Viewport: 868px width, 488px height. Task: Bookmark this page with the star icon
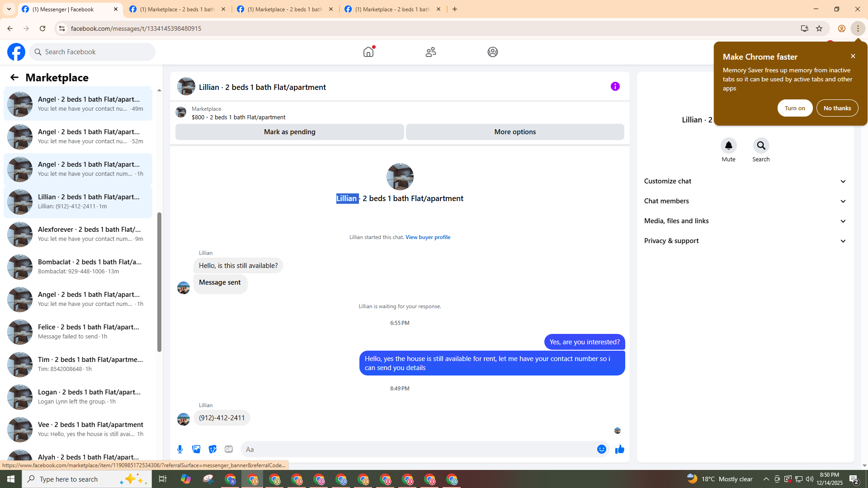[x=819, y=28]
